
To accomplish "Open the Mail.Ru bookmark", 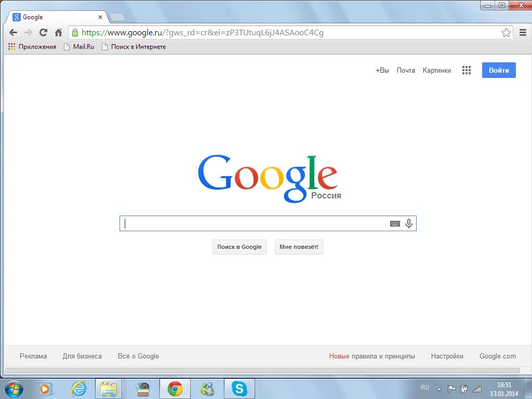I will 79,47.
